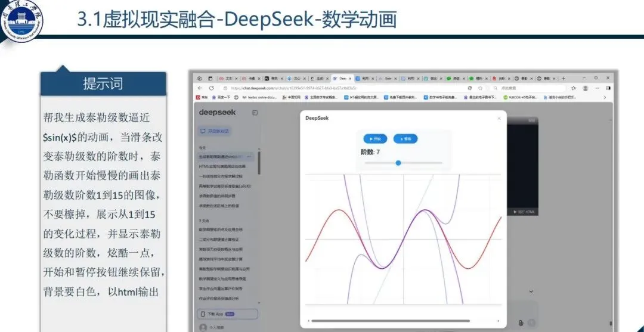
Task: Open the 百度一下 bookmark
Action: click(x=221, y=98)
